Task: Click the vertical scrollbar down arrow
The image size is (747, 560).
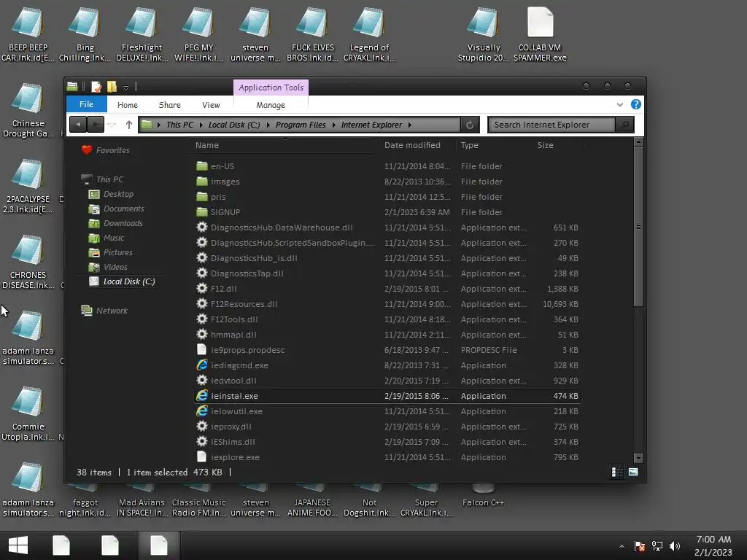Action: coord(638,458)
